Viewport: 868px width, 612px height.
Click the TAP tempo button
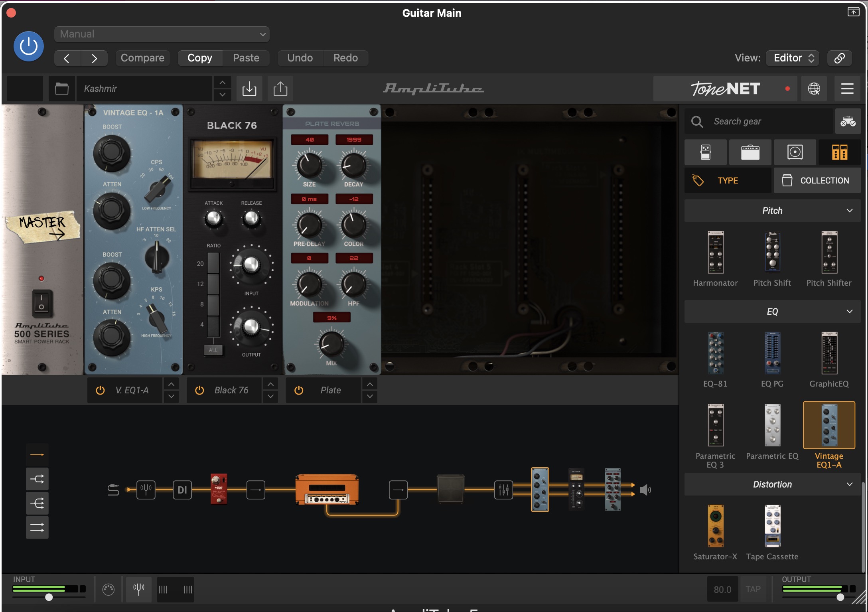pyautogui.click(x=753, y=589)
